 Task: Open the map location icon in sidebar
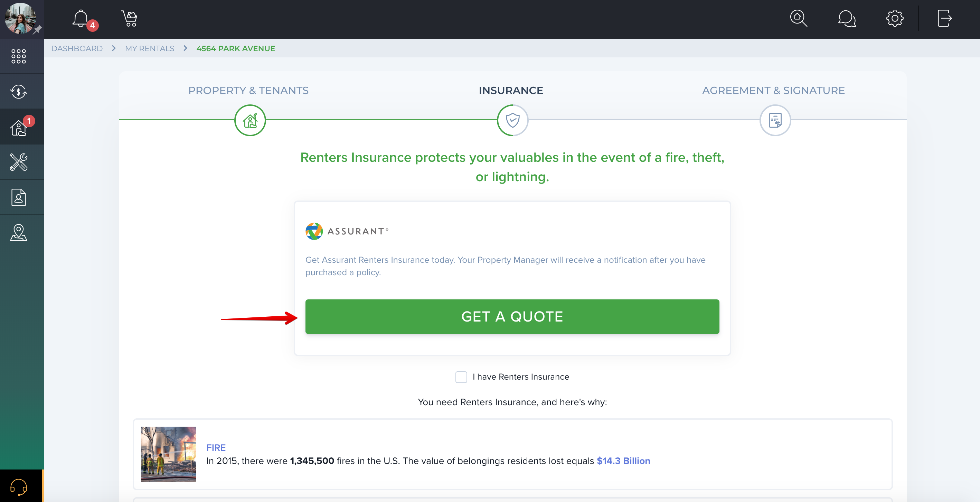point(19,233)
